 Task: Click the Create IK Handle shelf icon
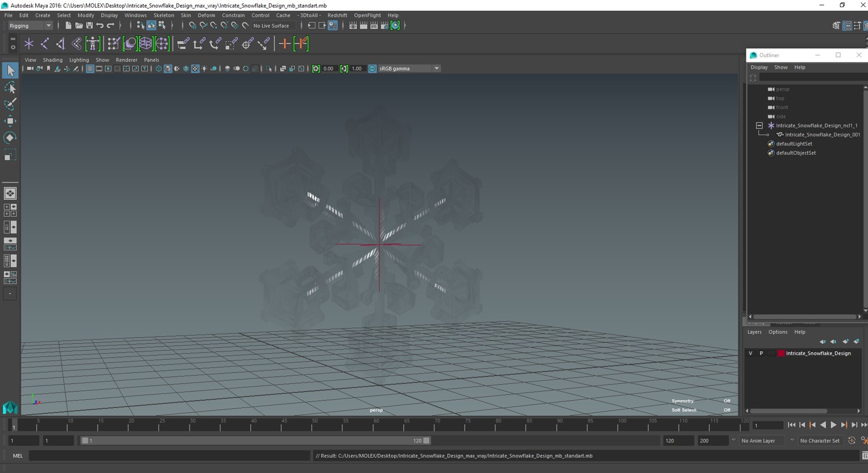click(61, 44)
